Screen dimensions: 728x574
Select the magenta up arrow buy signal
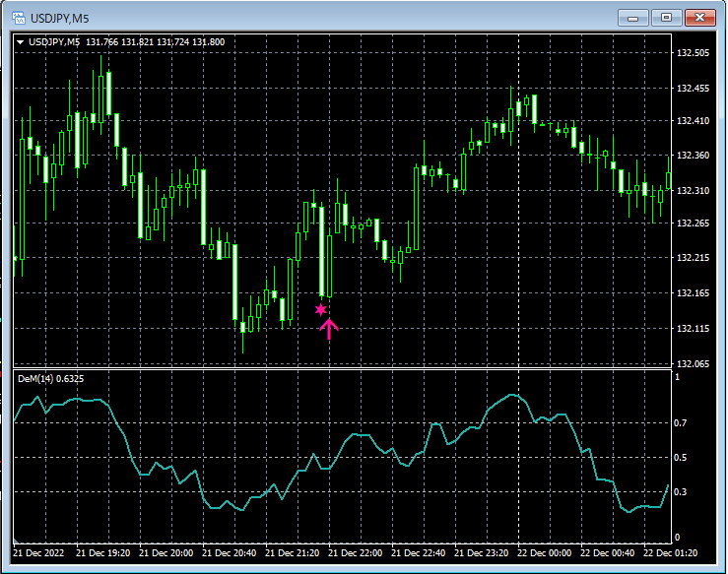pos(329,329)
